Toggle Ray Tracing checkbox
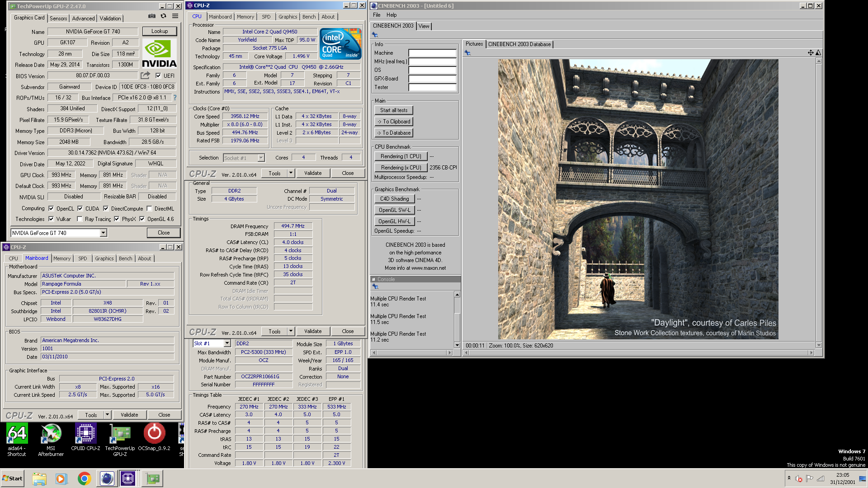 pos(80,219)
